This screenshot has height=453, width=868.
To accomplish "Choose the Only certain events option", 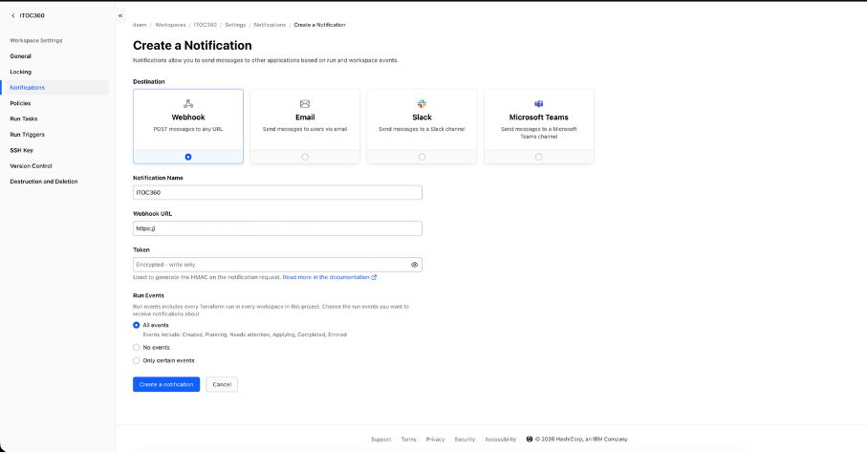I will [137, 360].
